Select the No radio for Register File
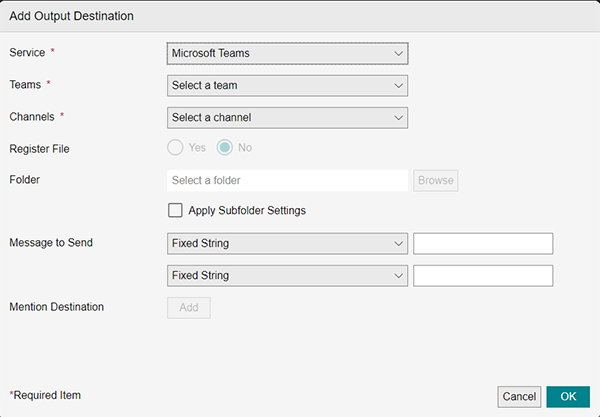The width and height of the screenshot is (600, 417). point(225,148)
